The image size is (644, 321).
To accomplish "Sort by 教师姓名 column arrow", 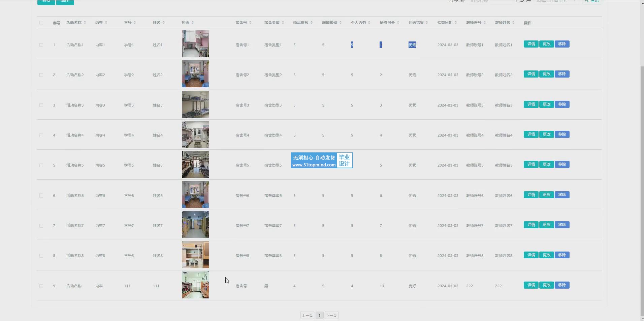I will pos(513,23).
